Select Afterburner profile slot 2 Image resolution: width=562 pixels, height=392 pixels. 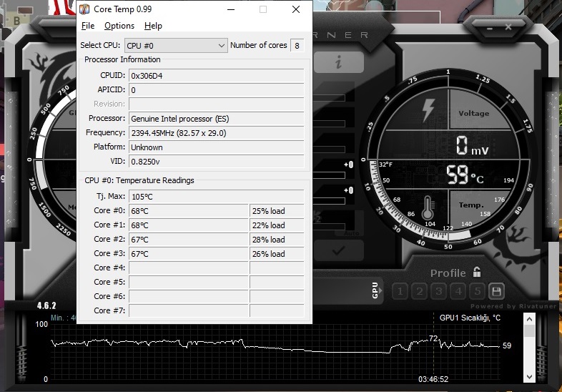419,291
